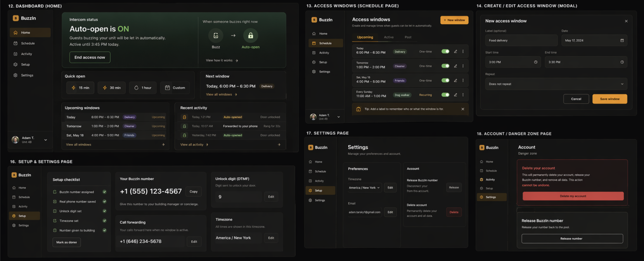Viewport: 644px width, 261px height.
Task: Click pencil icon on the Dog walker row
Action: tap(455, 95)
